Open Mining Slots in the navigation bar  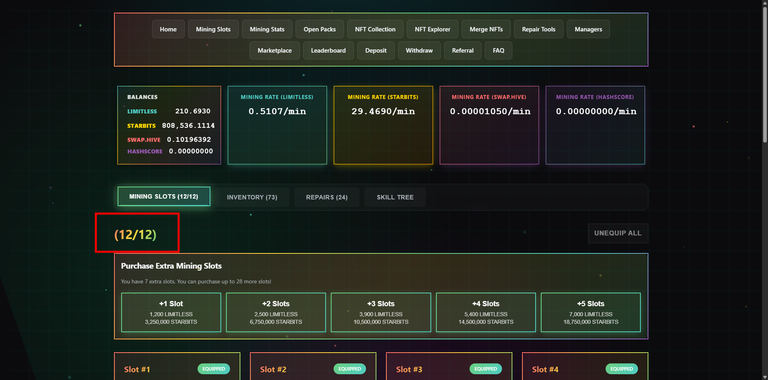[213, 29]
